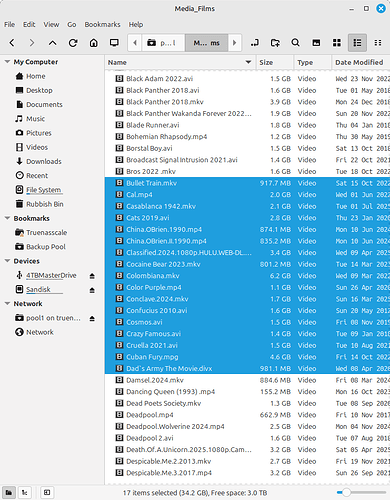Collapse the Bookmarks section
390x500 pixels.
coord(7,218)
